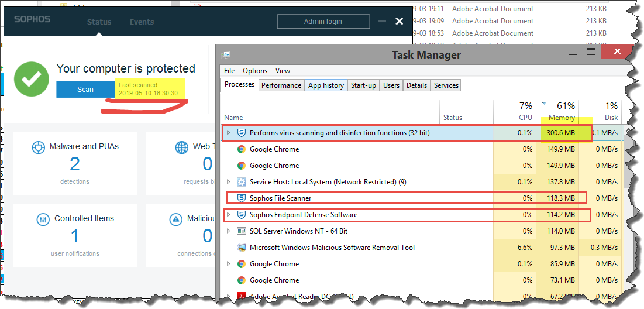Select the Microsoft Windows Malicious Software Removal Tool row

point(423,248)
